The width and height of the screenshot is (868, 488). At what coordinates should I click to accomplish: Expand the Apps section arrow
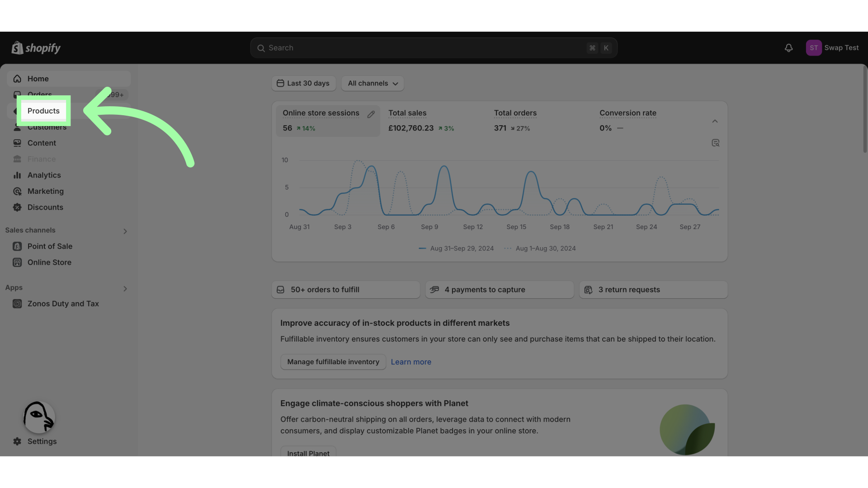(x=125, y=289)
